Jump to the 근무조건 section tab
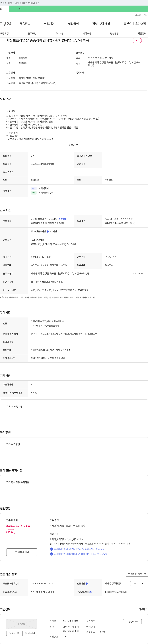The image size is (148, 644). click(x=32, y=33)
